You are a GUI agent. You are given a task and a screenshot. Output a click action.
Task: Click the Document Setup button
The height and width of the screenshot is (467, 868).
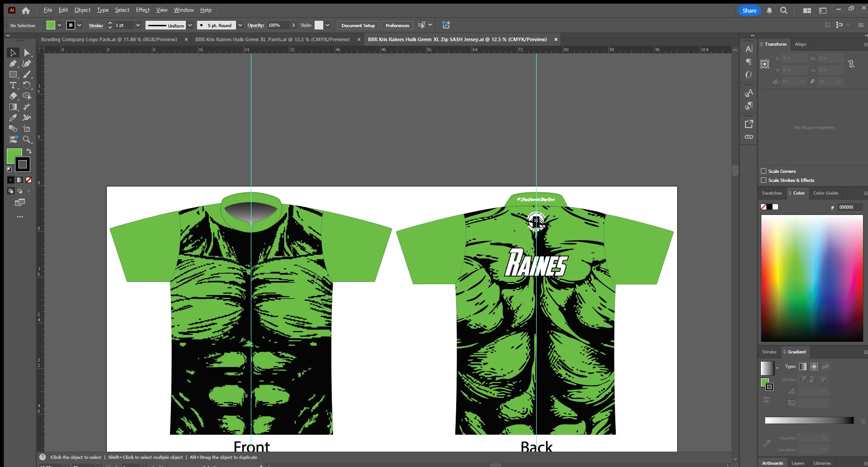coord(358,25)
